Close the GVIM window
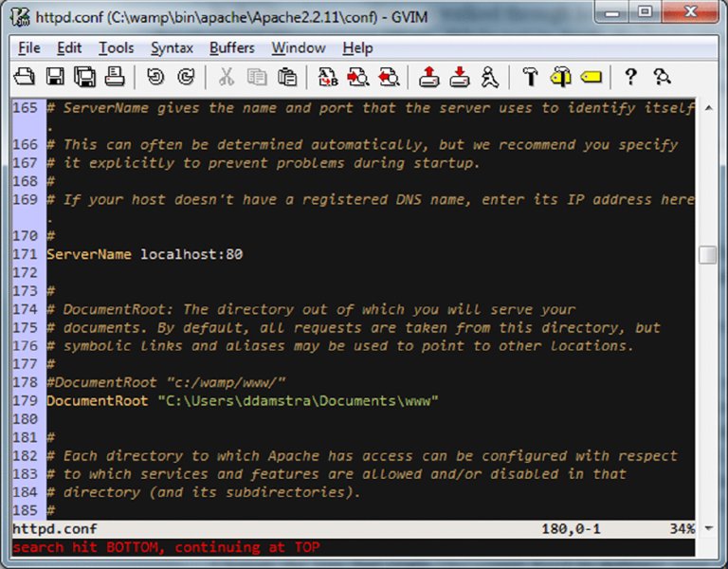This screenshot has height=569, width=728. (690, 12)
